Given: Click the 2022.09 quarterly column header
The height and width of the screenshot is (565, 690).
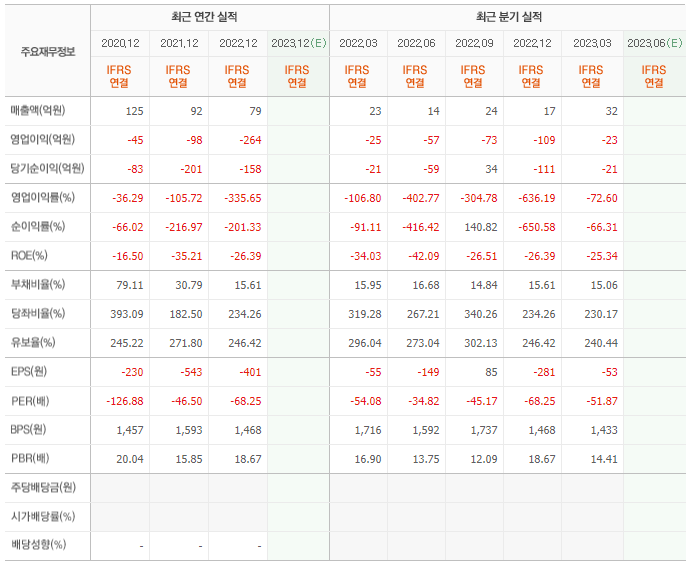Looking at the screenshot, I should [474, 43].
